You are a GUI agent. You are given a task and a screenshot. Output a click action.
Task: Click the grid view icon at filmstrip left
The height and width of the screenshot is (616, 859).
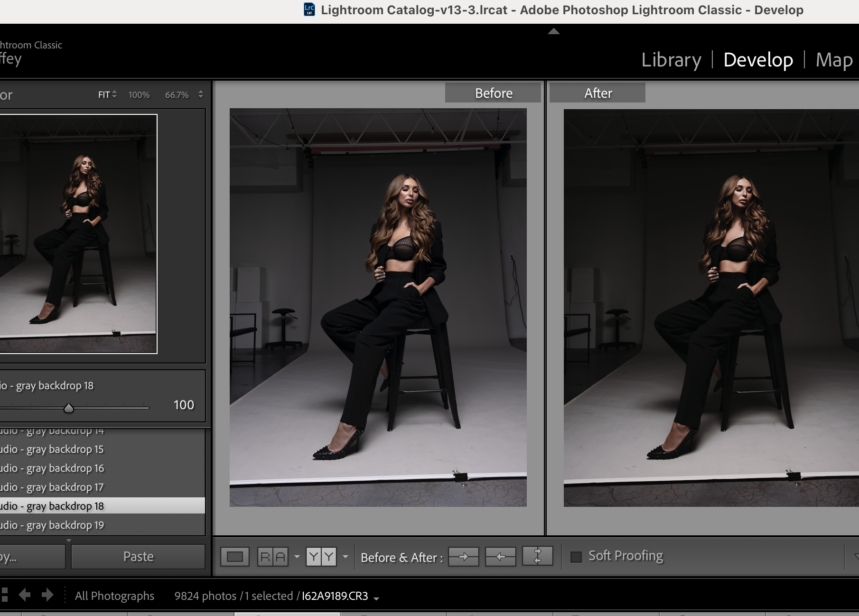4,595
